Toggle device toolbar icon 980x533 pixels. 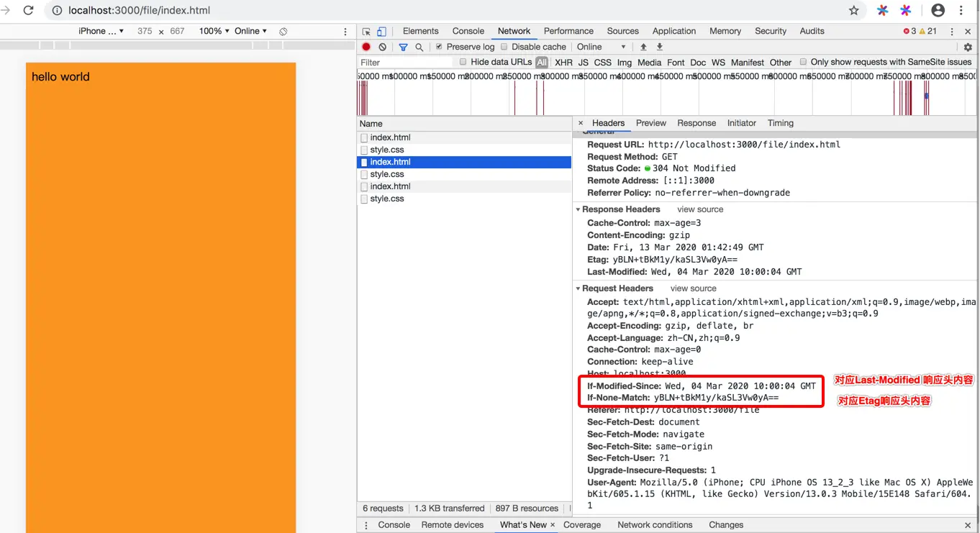[x=382, y=32]
